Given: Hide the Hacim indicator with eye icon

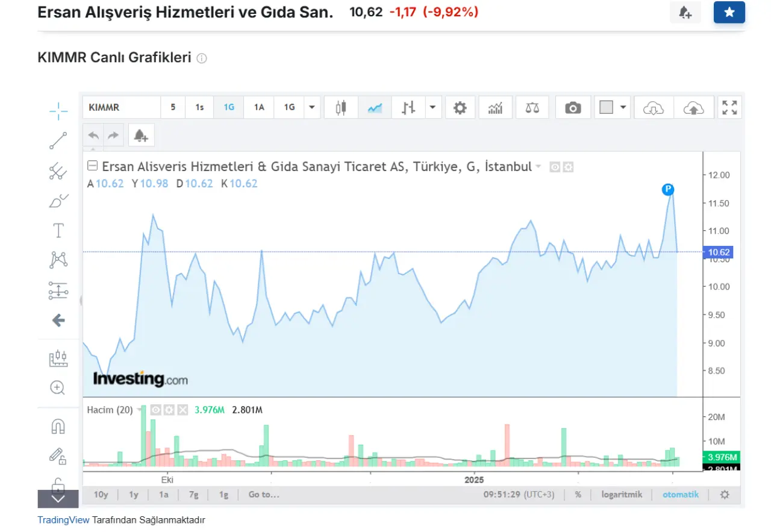Looking at the screenshot, I should pyautogui.click(x=156, y=410).
